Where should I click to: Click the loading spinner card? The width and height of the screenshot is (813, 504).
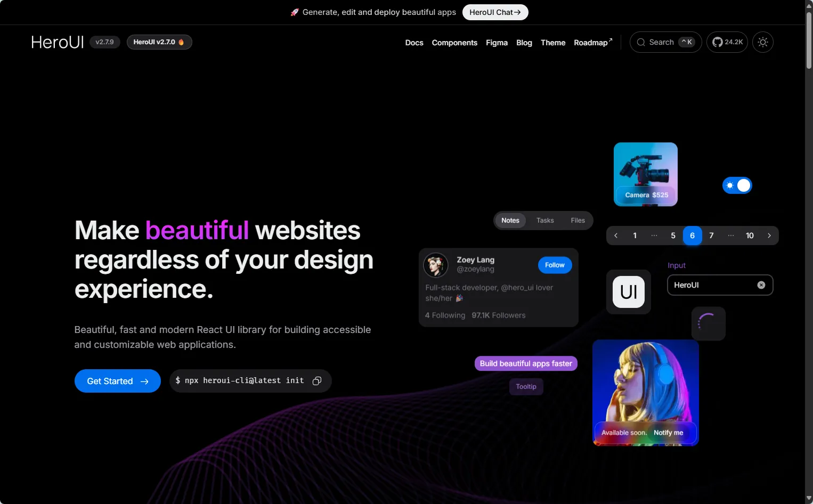(x=709, y=323)
